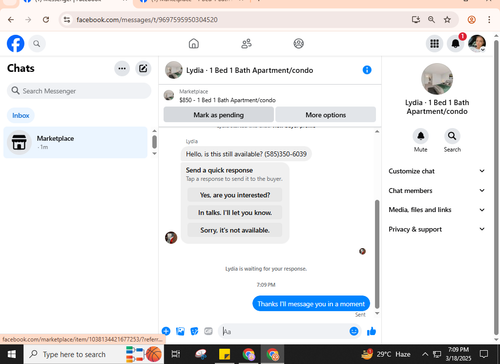Click Lydia's message "Hello, is this still available?"
Screen dimensions: 500x364
point(246,154)
